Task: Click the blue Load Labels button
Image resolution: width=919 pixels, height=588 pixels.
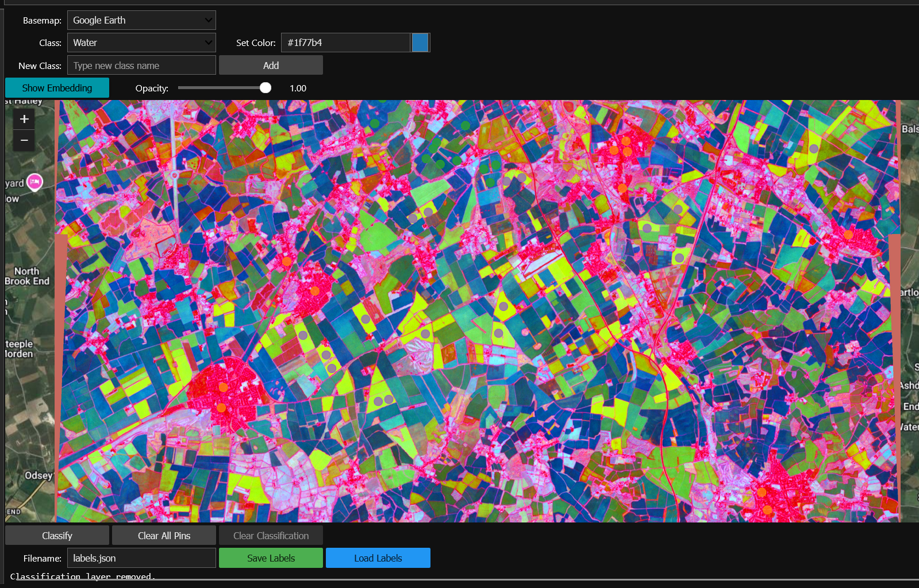Action: (x=378, y=558)
